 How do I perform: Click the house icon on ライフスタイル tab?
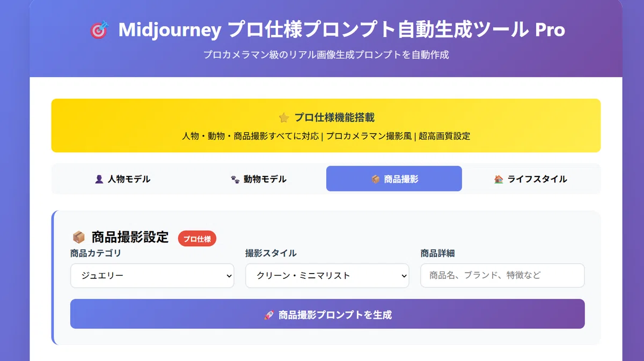pyautogui.click(x=499, y=179)
